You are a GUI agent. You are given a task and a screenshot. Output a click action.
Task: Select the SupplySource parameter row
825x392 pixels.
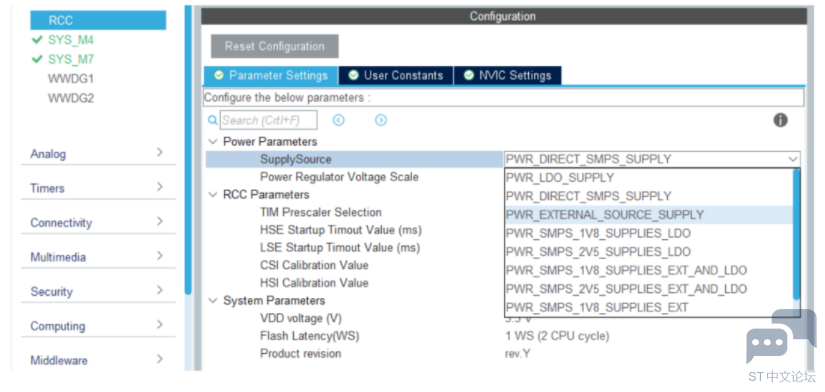click(x=354, y=159)
